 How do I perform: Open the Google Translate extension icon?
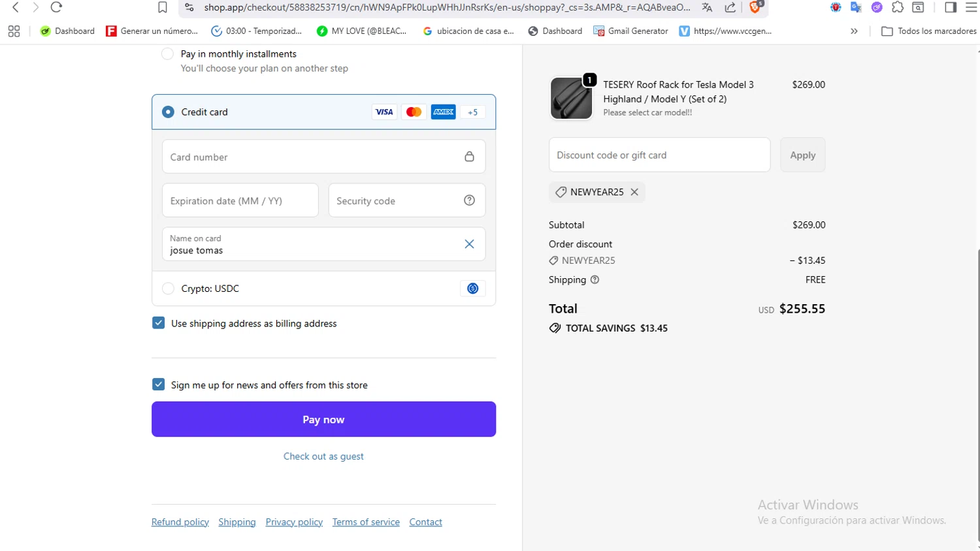pyautogui.click(x=856, y=8)
